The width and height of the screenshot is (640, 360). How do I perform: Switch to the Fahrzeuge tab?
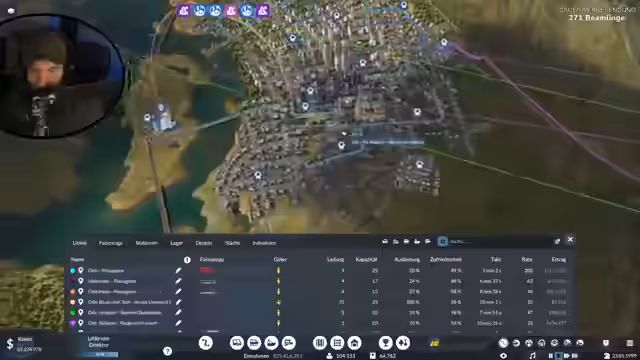[x=111, y=243]
